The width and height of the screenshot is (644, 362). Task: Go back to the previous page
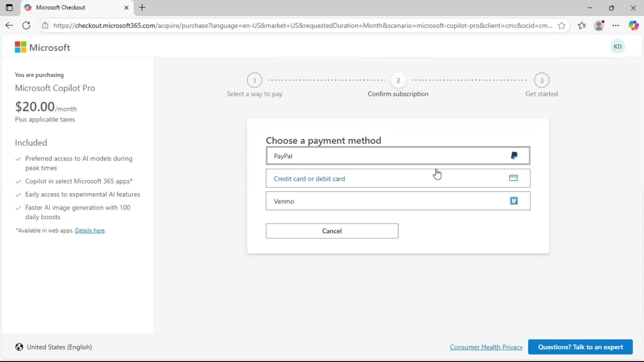(9, 25)
